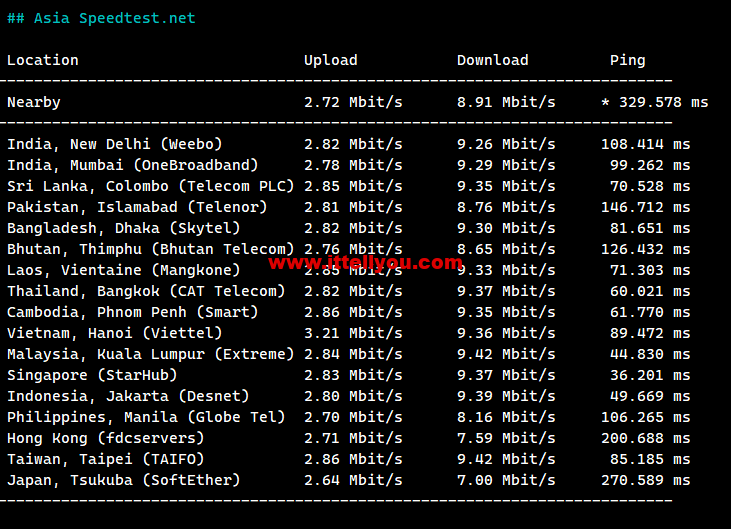Select 'India, Mumbai (OneBroadband)' row text
The width and height of the screenshot is (731, 529).
coord(133,165)
